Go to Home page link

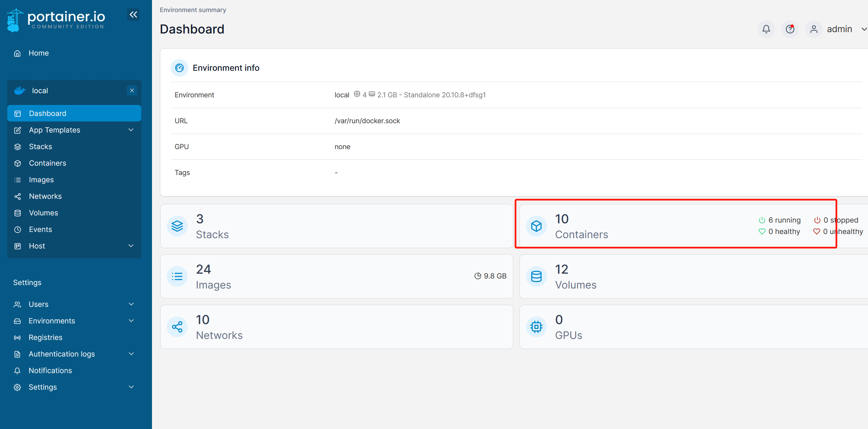click(x=38, y=53)
